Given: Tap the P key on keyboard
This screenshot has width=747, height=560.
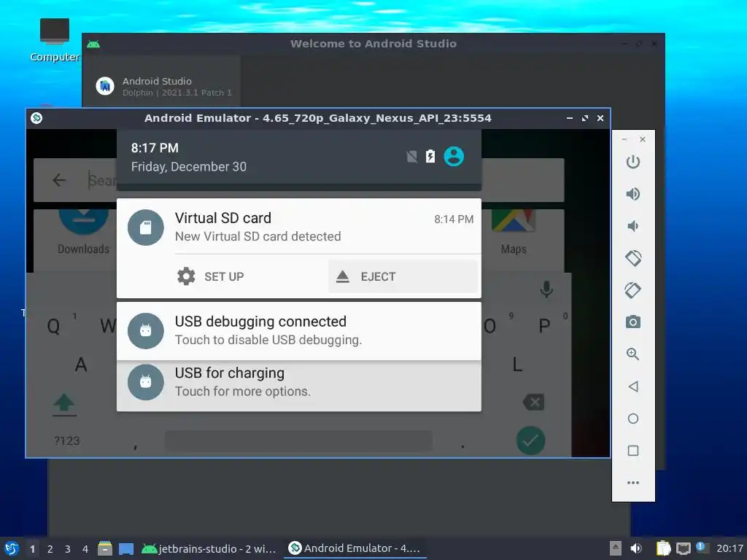Looking at the screenshot, I should (544, 326).
